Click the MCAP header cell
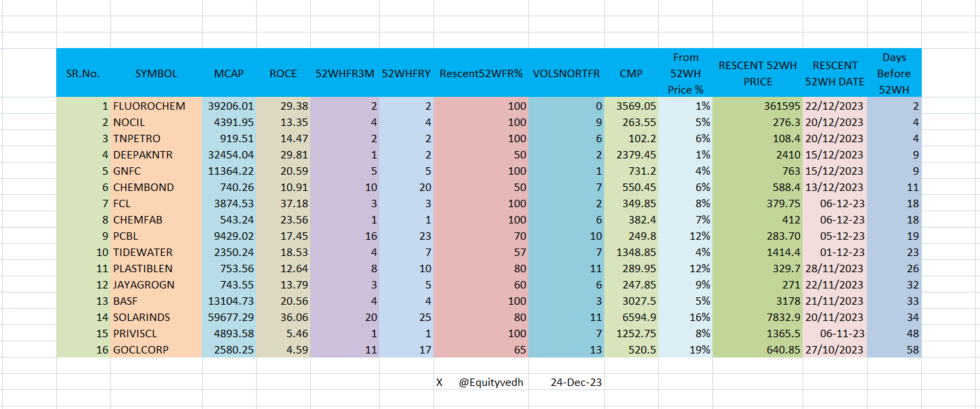The image size is (980, 409). (229, 73)
